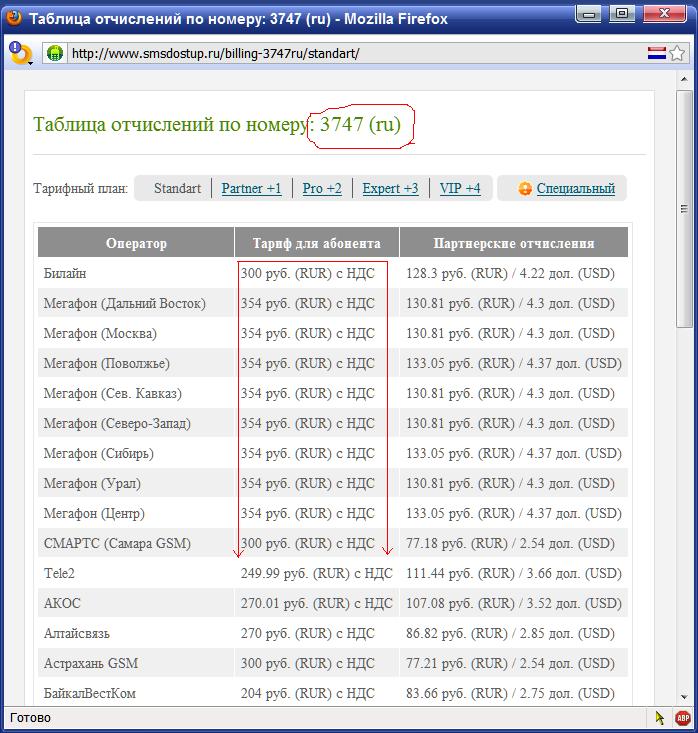Click Мегафон (Центр) operator cell
Viewport: 698px width, 733px height.
coord(136,513)
